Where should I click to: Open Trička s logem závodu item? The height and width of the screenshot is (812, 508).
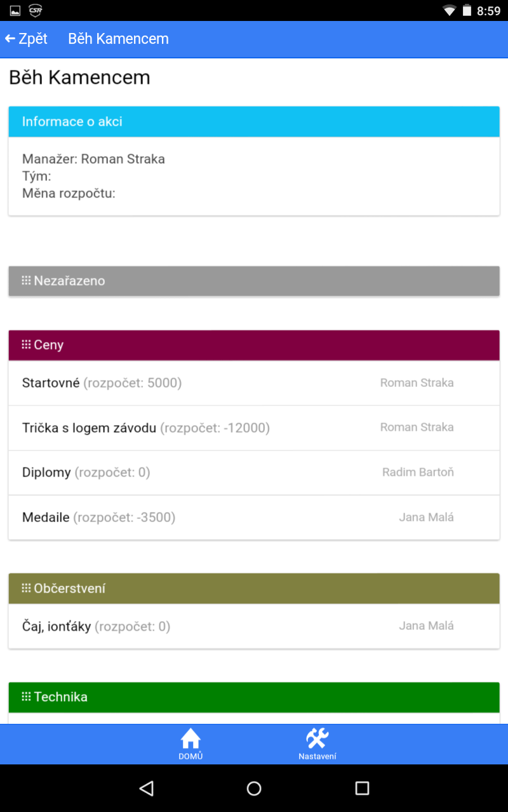click(254, 428)
